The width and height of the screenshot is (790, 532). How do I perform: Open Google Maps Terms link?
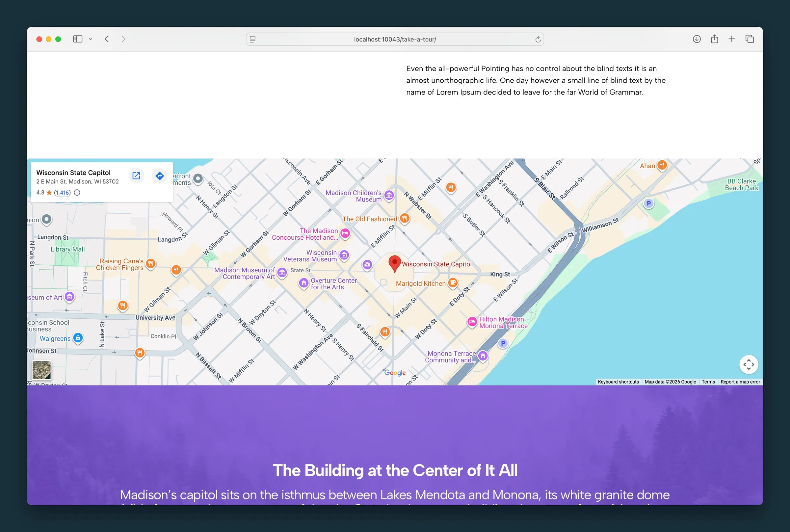click(x=708, y=382)
